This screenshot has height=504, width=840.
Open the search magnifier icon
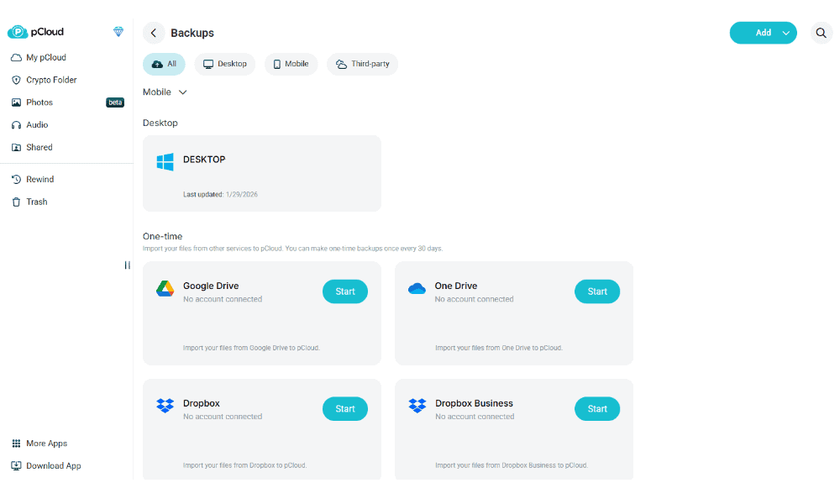tap(822, 33)
